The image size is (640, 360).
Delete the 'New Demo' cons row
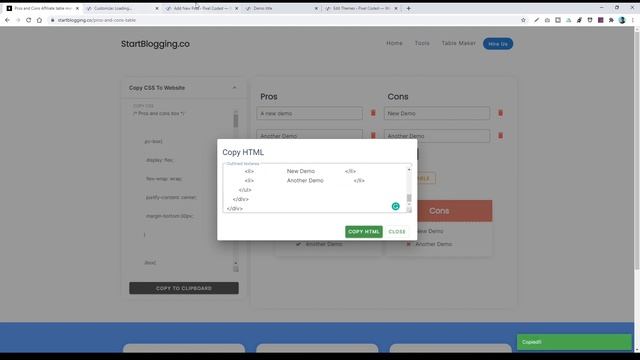(500, 113)
